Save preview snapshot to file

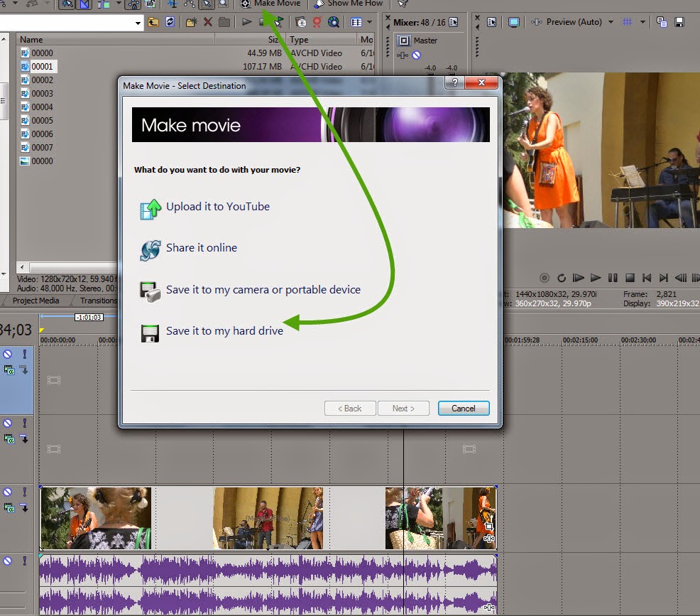679,22
